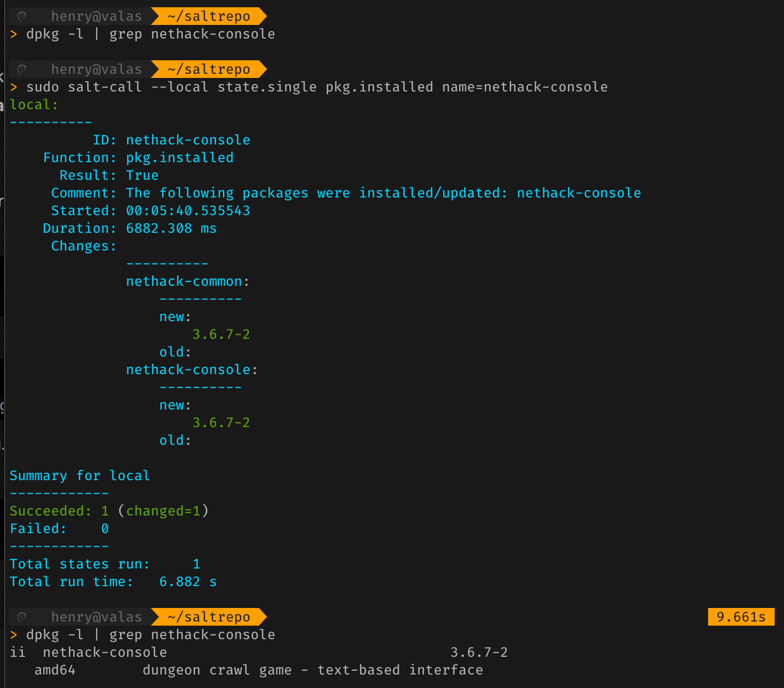
Task: Click the Result: True value
Action: (x=142, y=176)
